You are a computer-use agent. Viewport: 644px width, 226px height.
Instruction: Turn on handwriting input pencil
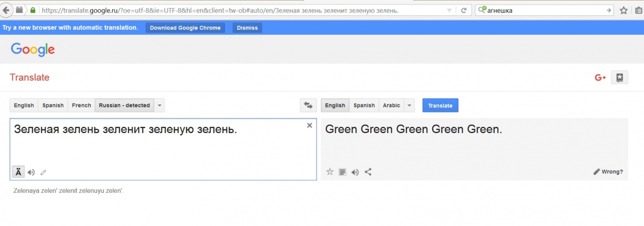pyautogui.click(x=43, y=172)
